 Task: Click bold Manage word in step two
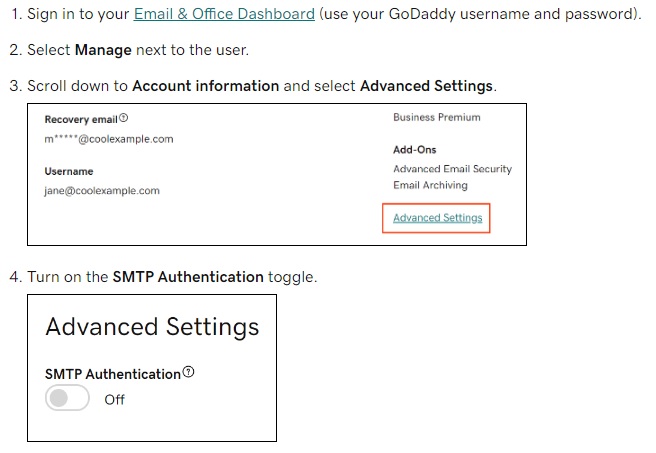[103, 50]
